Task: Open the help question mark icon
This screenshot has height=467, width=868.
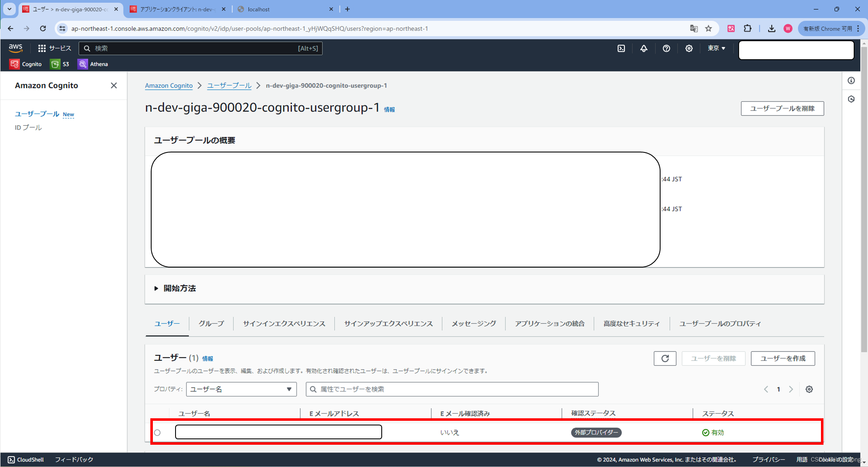Action: [x=666, y=48]
